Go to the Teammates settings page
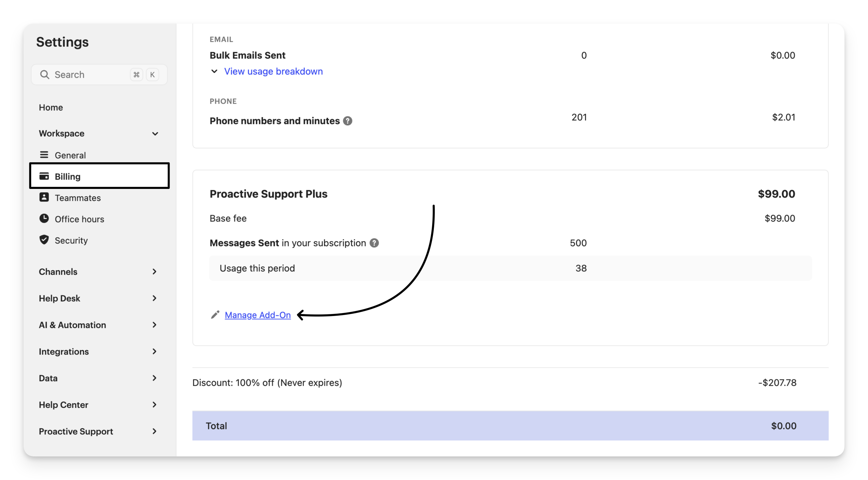Viewport: 868px width, 480px height. point(78,198)
